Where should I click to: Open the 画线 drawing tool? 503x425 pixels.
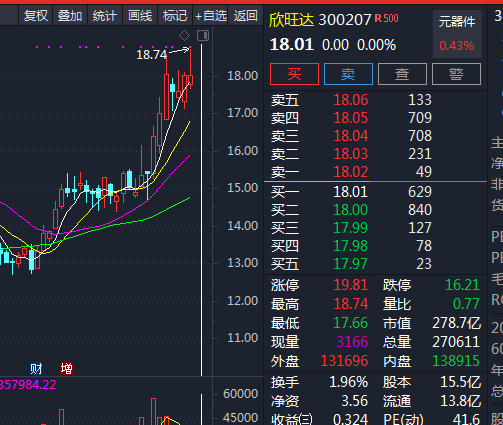pyautogui.click(x=140, y=16)
